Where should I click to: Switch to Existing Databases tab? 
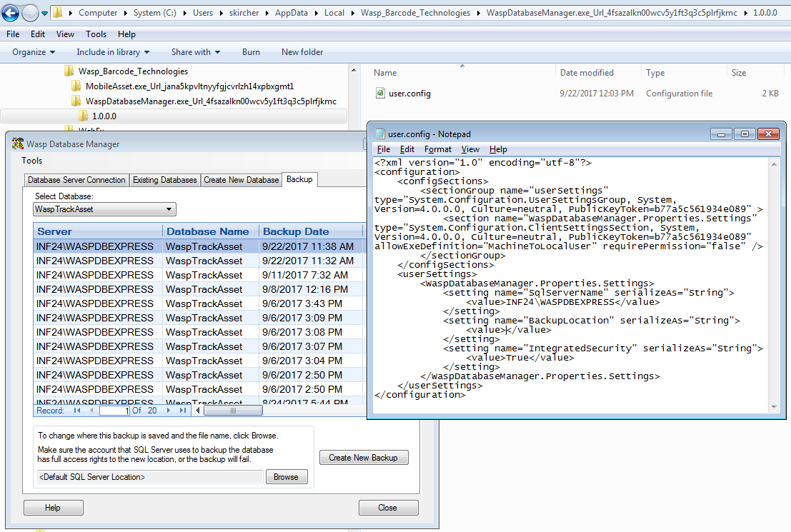(x=165, y=180)
